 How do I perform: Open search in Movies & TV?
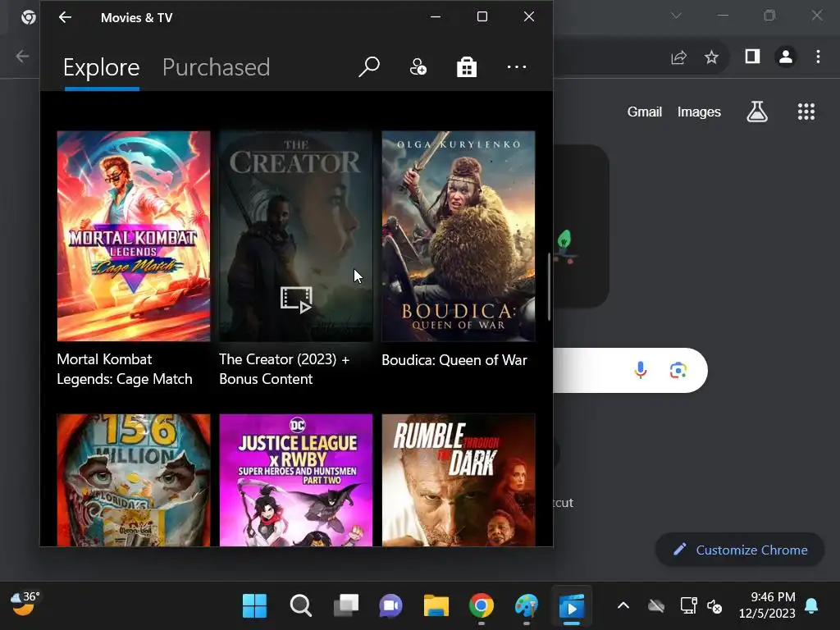pyautogui.click(x=369, y=67)
